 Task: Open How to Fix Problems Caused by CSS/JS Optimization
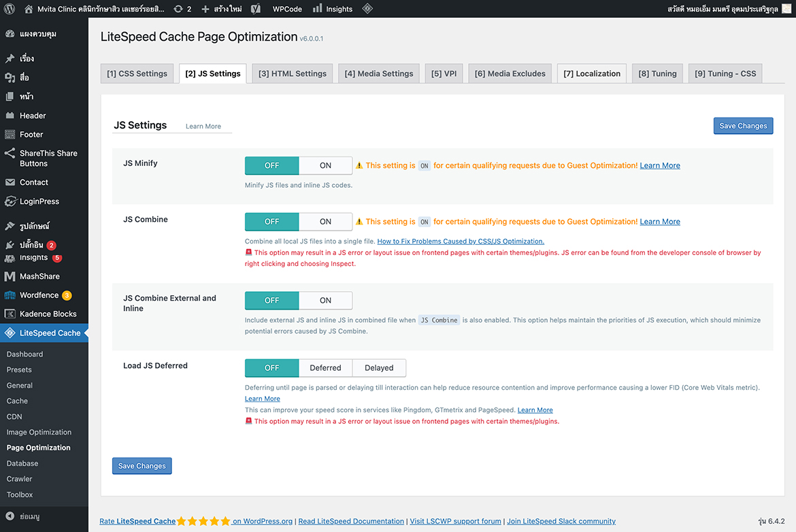coord(461,242)
